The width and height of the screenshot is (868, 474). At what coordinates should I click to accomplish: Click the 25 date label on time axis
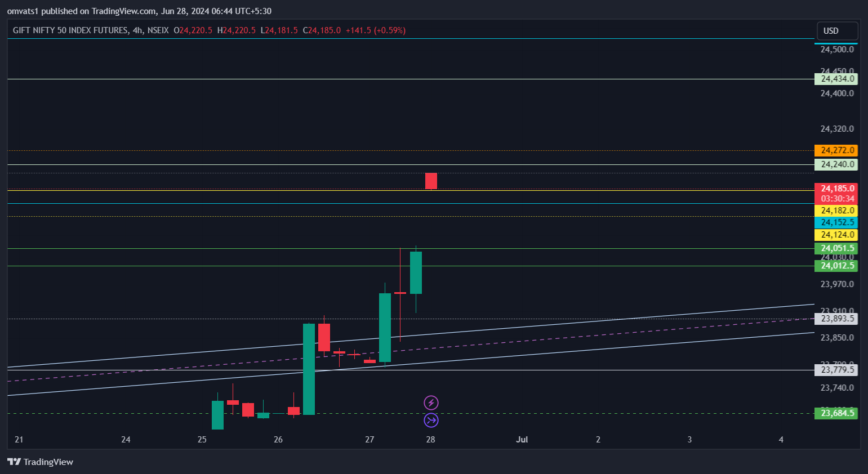pyautogui.click(x=202, y=440)
